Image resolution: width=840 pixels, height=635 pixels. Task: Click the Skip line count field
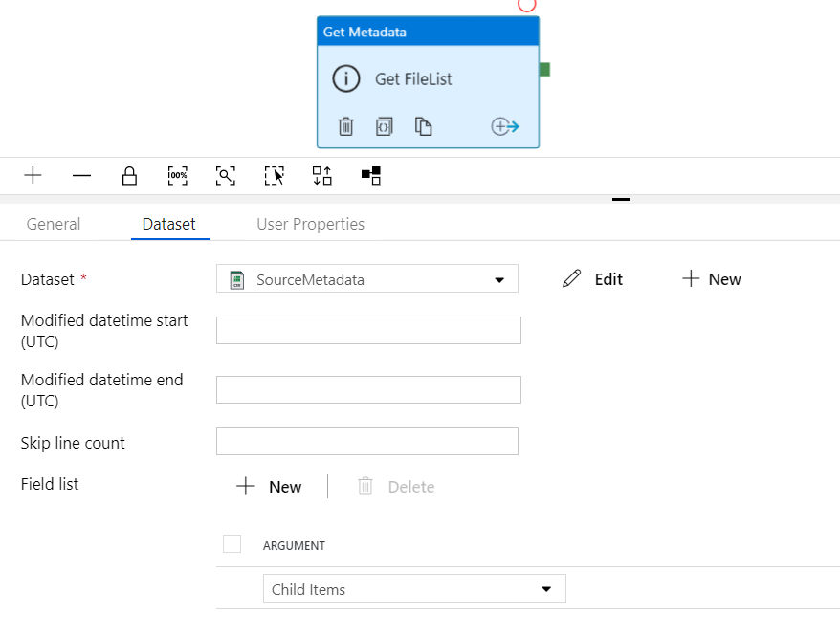367,441
